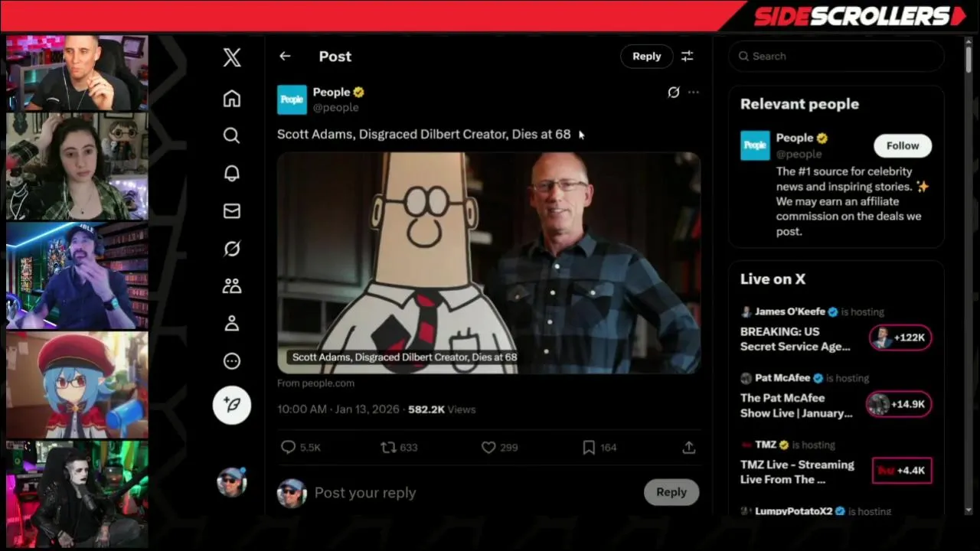Open The Pat McAfee Show Live
The width and height of the screenshot is (980, 551).
tap(796, 406)
